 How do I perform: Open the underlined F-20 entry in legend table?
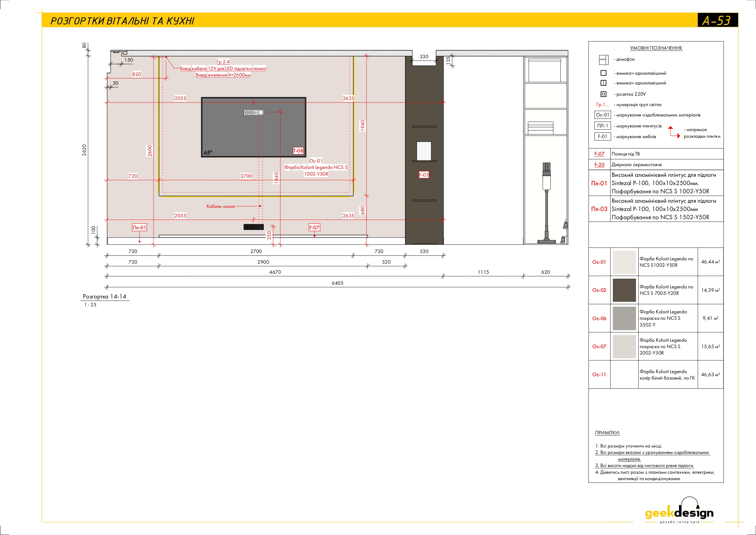tap(599, 165)
